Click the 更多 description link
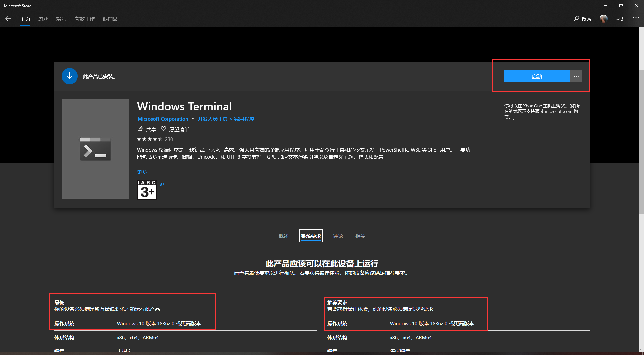 tap(142, 172)
